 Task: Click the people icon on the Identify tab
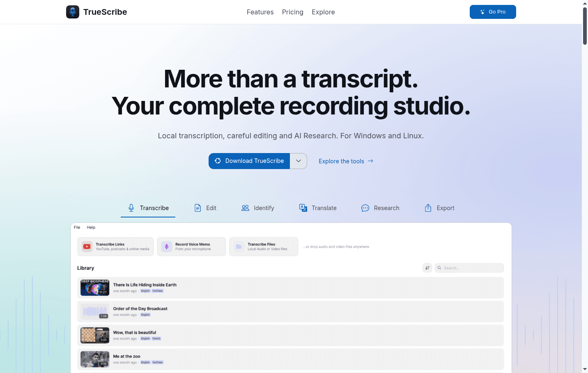click(245, 208)
